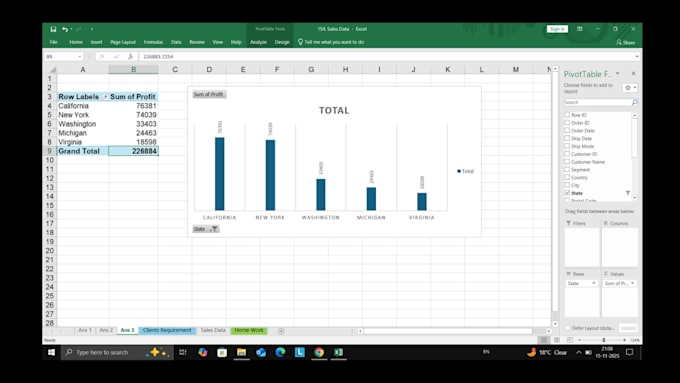The height and width of the screenshot is (383, 680).
Task: Click inside the formula bar
Action: [386, 56]
